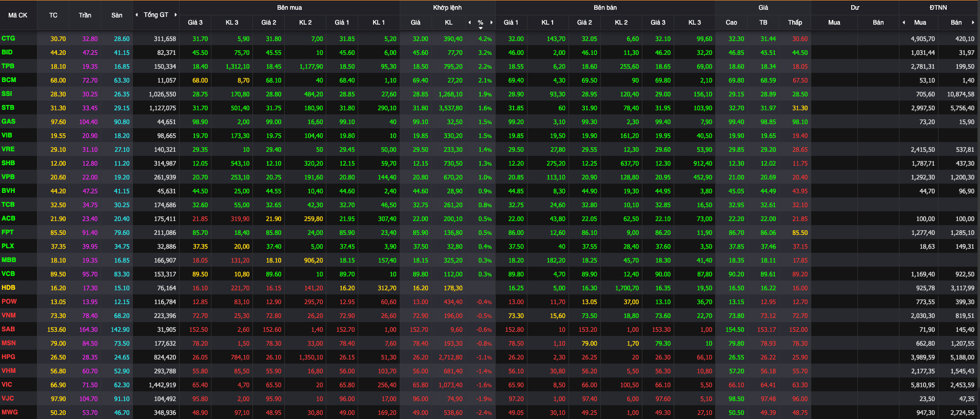
Task: Open the PLX stock symbol
Action: click(8, 246)
